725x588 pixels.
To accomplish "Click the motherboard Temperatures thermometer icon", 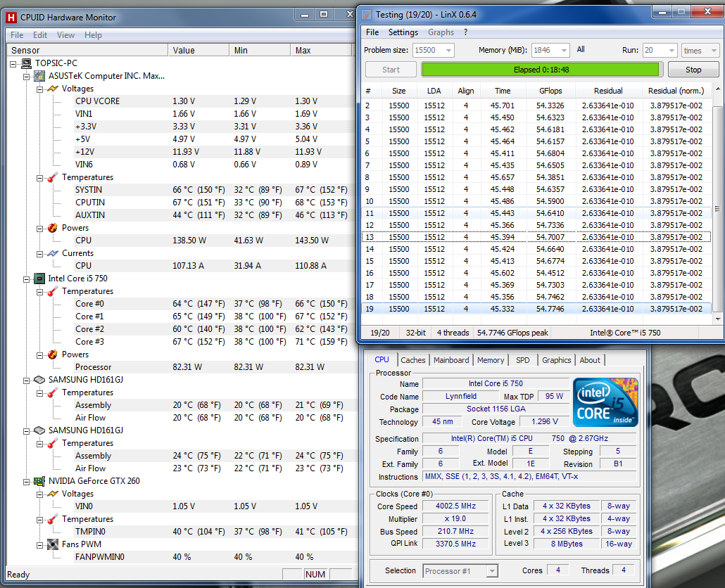I will (53, 177).
